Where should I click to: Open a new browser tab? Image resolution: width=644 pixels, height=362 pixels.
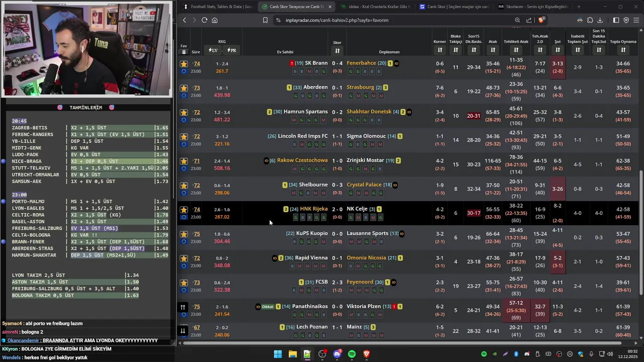point(579,7)
